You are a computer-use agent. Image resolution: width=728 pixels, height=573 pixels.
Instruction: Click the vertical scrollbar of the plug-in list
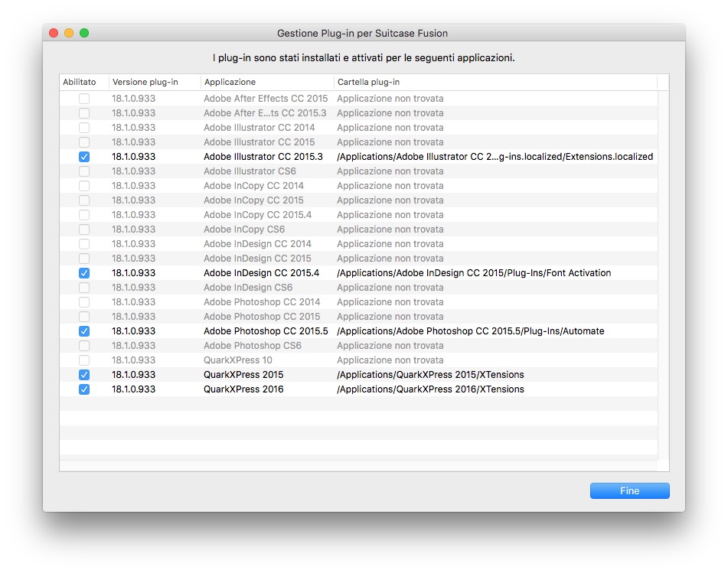coord(664,274)
